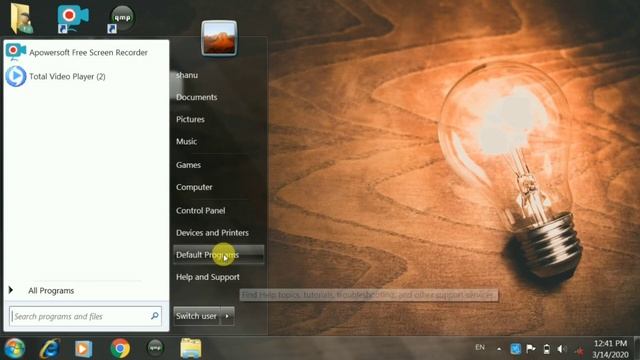Click the Windows Start orb

14,348
